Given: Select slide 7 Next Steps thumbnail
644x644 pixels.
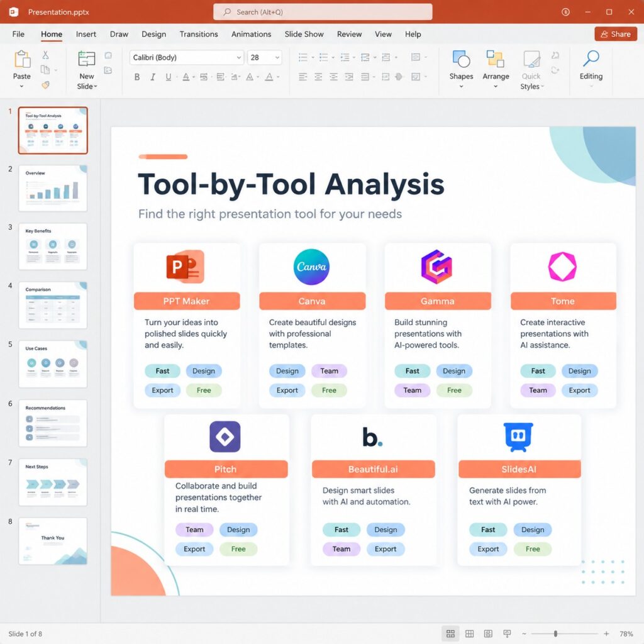Looking at the screenshot, I should coord(53,482).
